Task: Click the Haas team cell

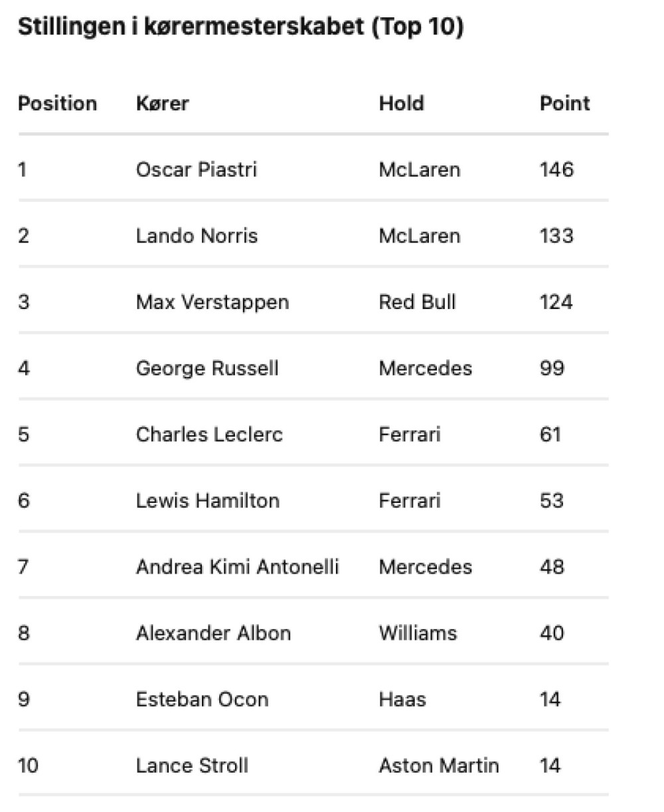Action: pos(402,699)
